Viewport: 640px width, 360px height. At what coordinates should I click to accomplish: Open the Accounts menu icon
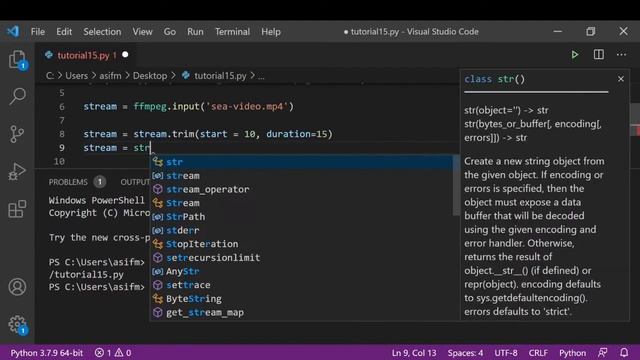click(17, 287)
